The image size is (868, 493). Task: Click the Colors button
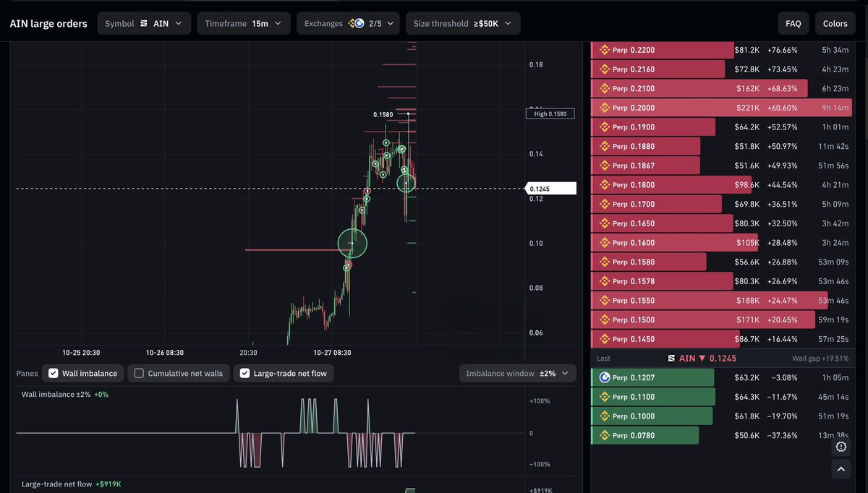coord(835,24)
